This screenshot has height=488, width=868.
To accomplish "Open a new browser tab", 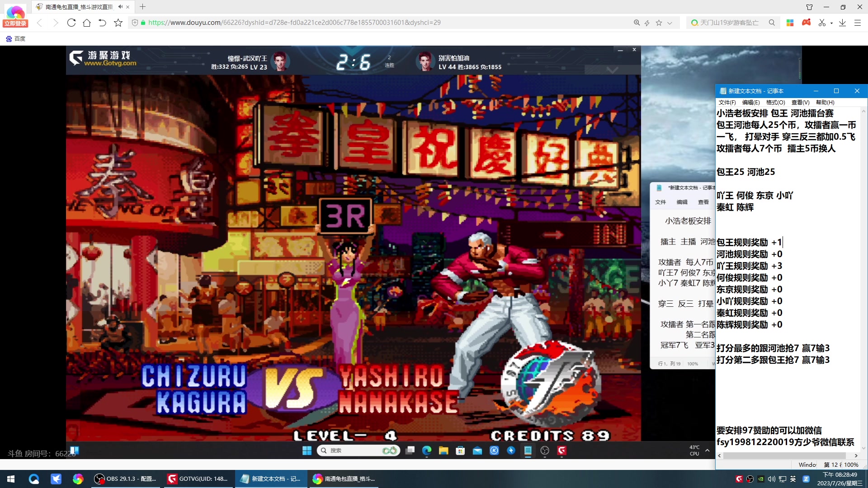I will [143, 7].
